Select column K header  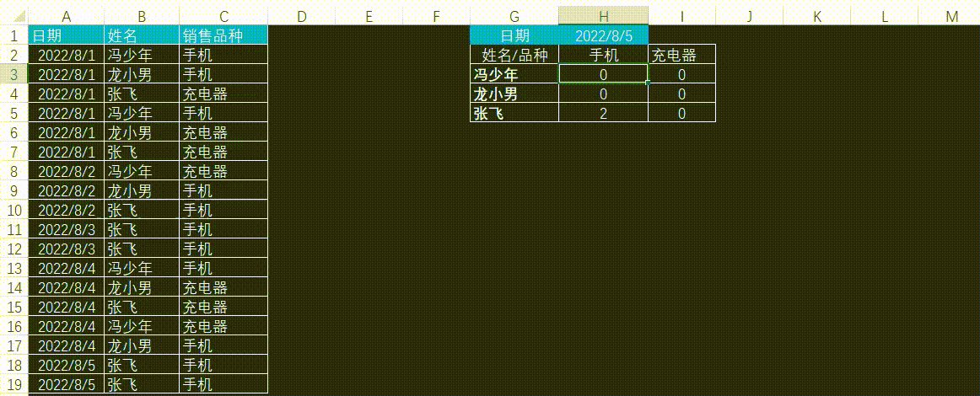817,17
